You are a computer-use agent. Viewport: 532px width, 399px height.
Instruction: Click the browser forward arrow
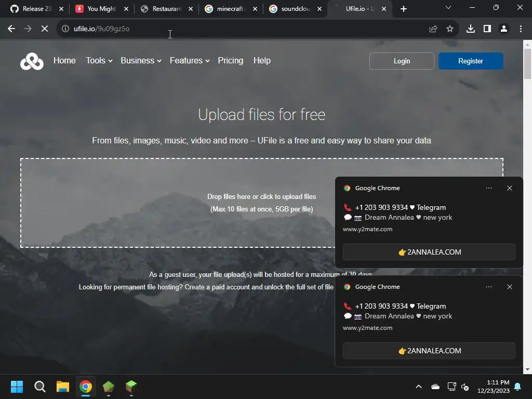tap(28, 29)
